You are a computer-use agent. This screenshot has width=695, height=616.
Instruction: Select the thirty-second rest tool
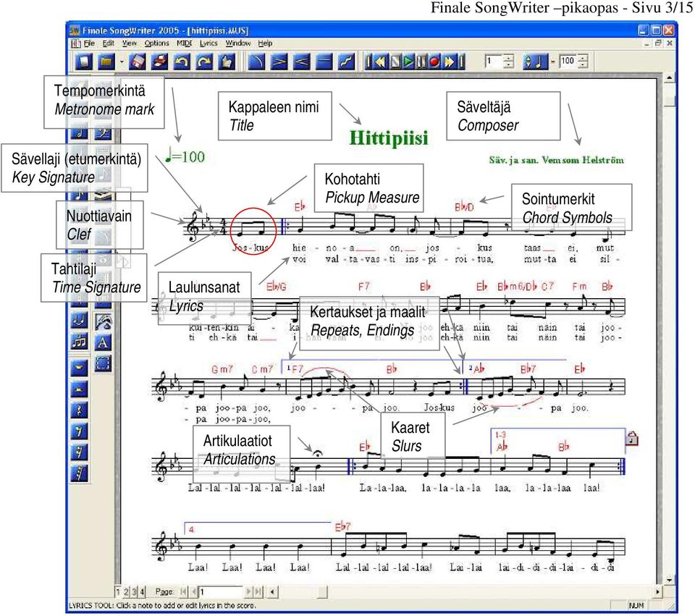click(80, 473)
